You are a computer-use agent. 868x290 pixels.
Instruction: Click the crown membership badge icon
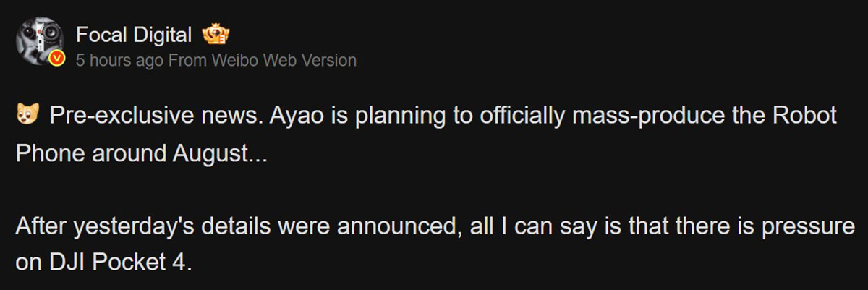(216, 34)
